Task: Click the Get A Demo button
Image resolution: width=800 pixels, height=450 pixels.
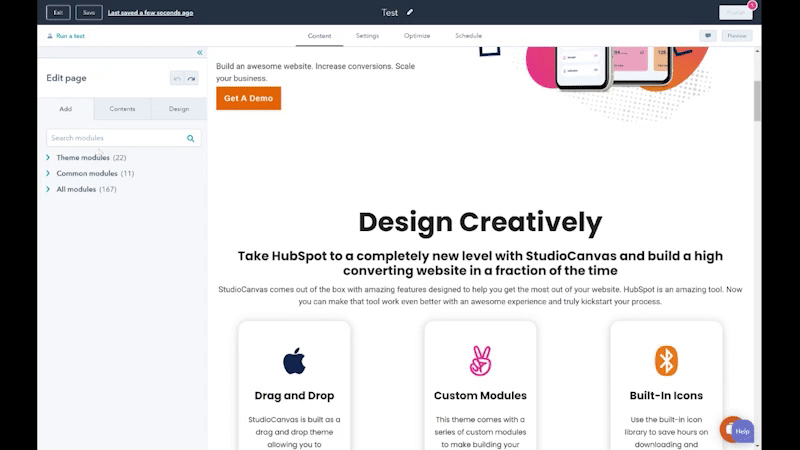Action: 248,98
